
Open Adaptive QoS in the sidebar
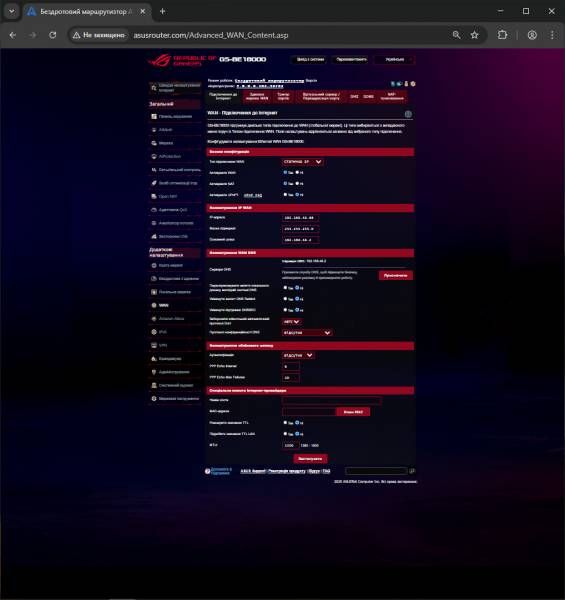174,210
